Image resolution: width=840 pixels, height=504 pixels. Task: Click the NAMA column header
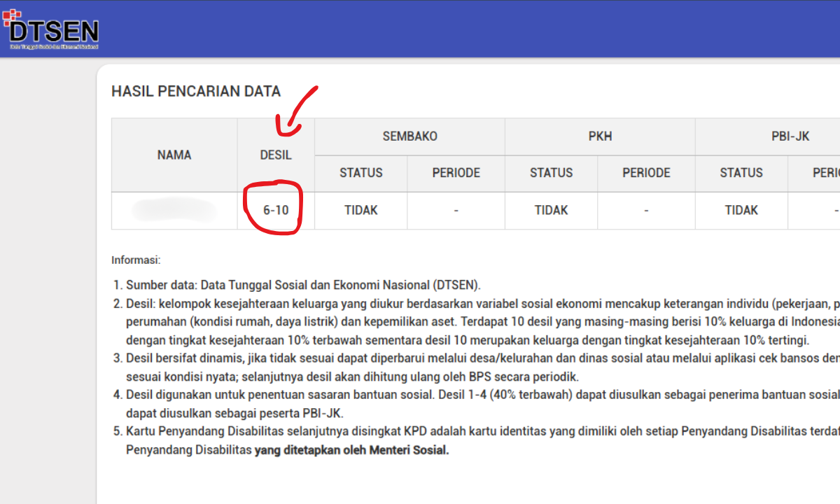tap(174, 155)
